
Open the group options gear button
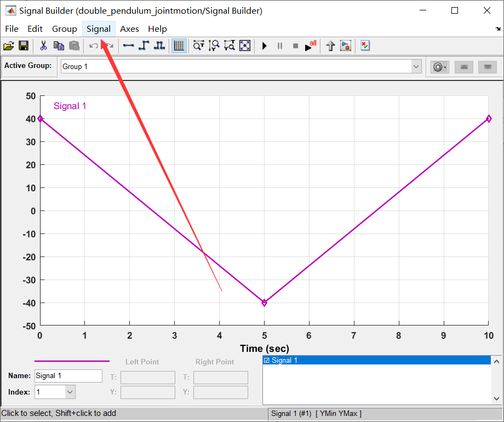coord(440,67)
